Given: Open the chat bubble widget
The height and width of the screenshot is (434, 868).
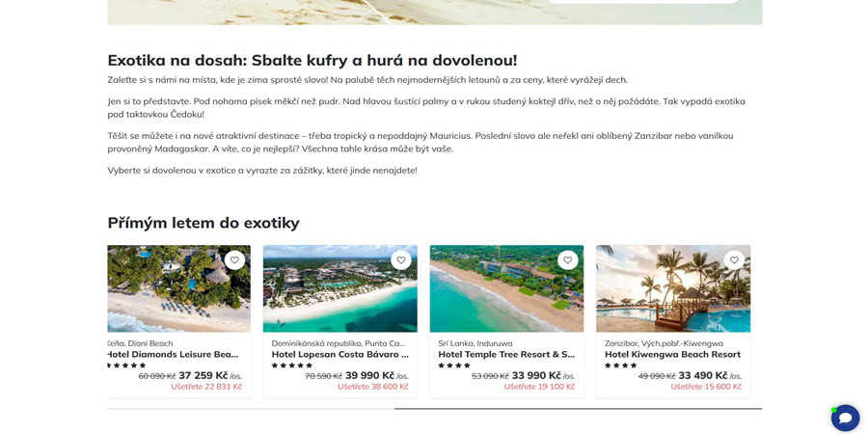Looking at the screenshot, I should [x=845, y=418].
